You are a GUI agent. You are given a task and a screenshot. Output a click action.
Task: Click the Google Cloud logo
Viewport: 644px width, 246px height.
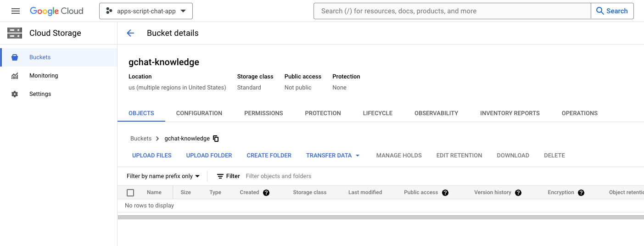(x=56, y=11)
